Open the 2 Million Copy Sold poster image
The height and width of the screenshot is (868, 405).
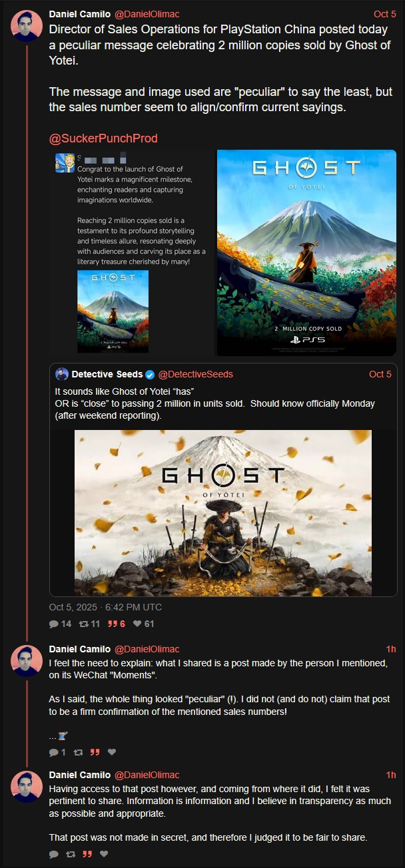point(306,252)
